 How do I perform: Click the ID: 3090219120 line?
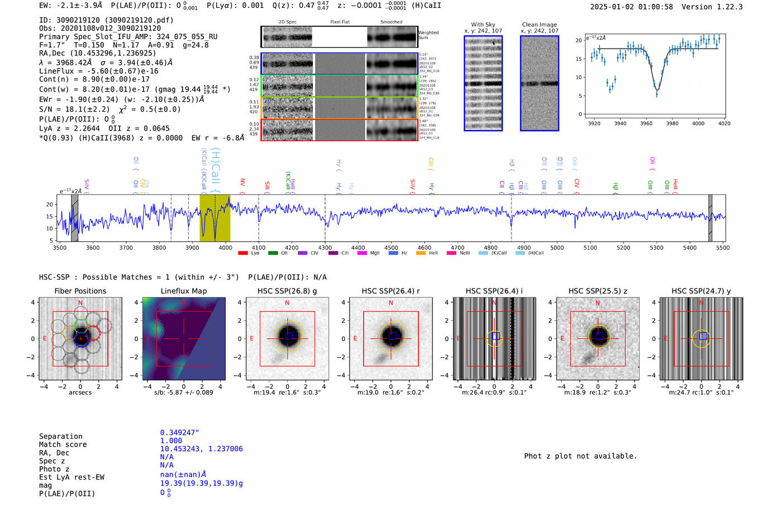click(106, 20)
